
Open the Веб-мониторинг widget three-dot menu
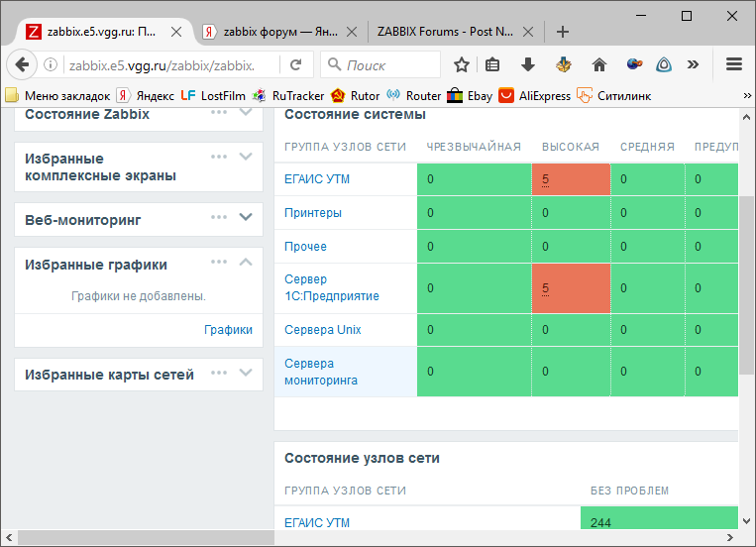click(219, 217)
